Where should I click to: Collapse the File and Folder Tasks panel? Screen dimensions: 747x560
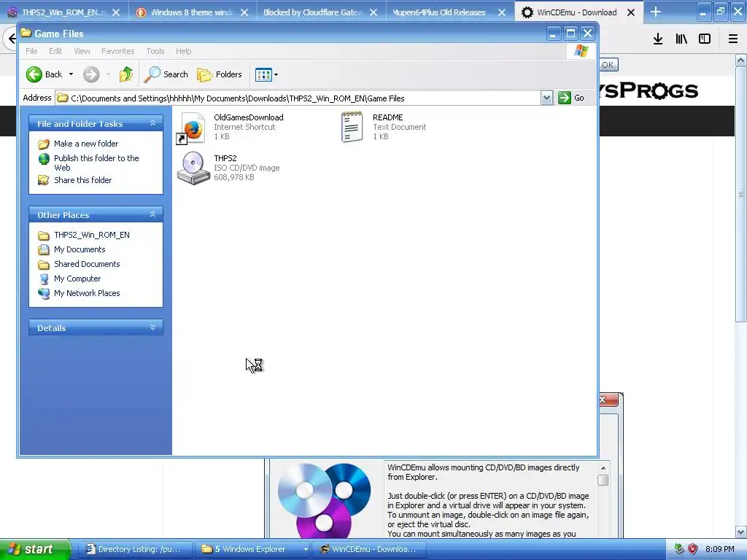(152, 123)
